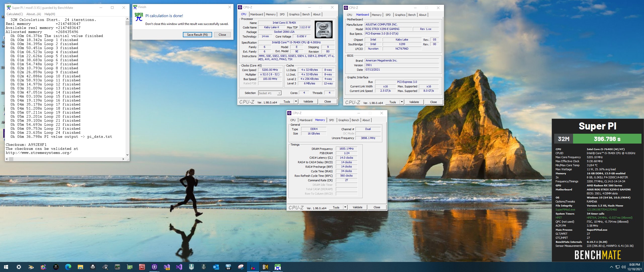Click the green monitor chip taskbar icon
This screenshot has width=644, height=272.
[x=117, y=267]
